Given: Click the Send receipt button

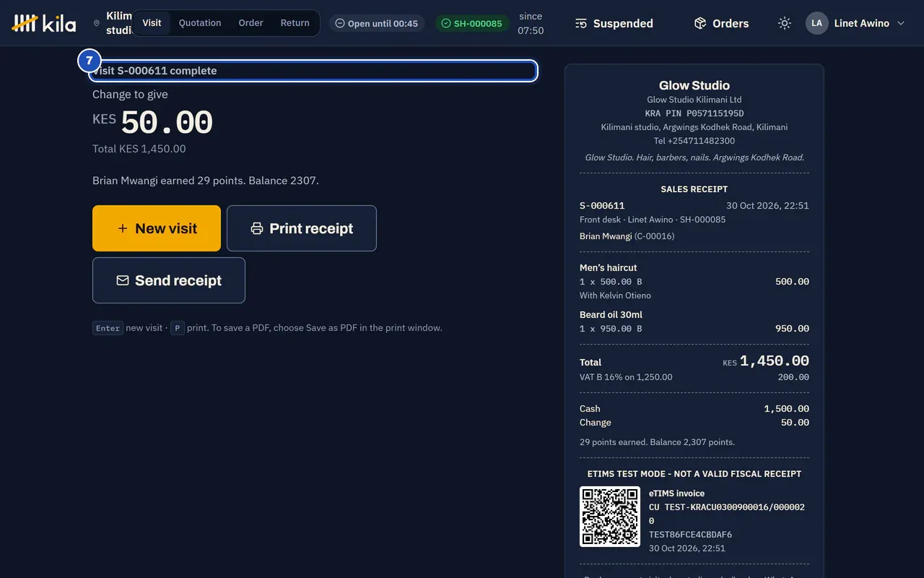Looking at the screenshot, I should pos(169,280).
